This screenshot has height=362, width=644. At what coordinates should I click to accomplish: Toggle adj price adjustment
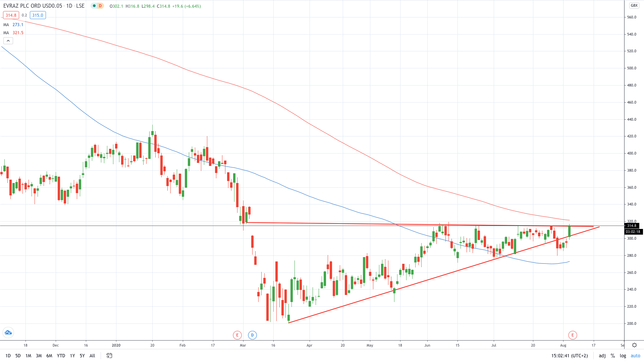[x=602, y=356]
